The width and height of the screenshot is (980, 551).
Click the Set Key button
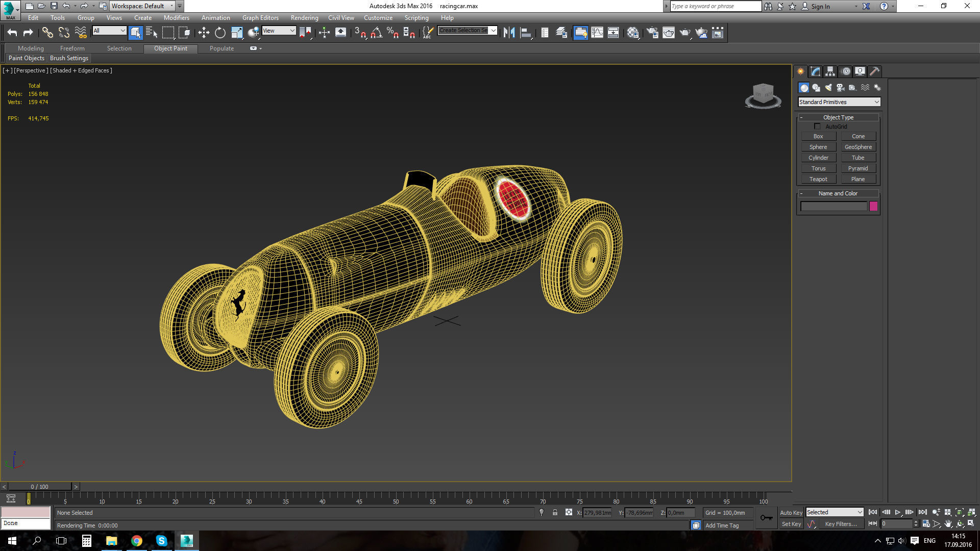click(791, 524)
